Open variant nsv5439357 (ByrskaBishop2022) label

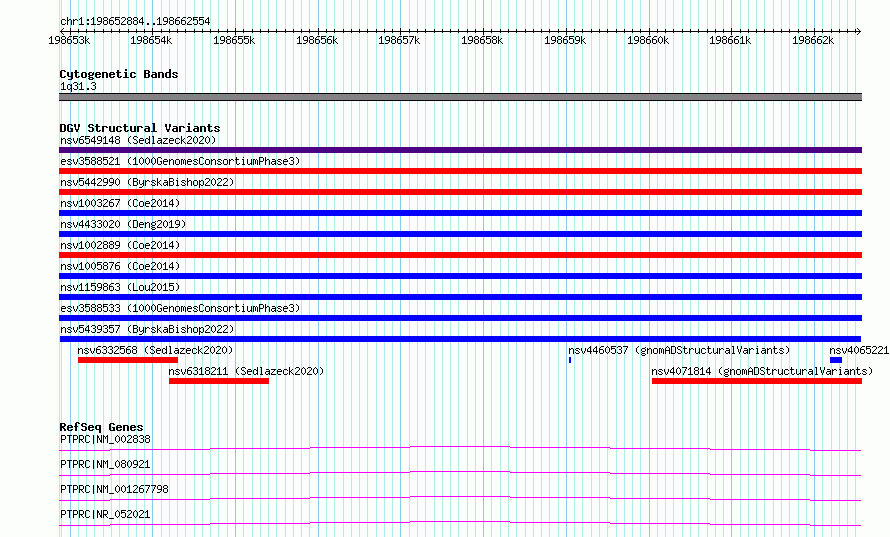click(147, 329)
